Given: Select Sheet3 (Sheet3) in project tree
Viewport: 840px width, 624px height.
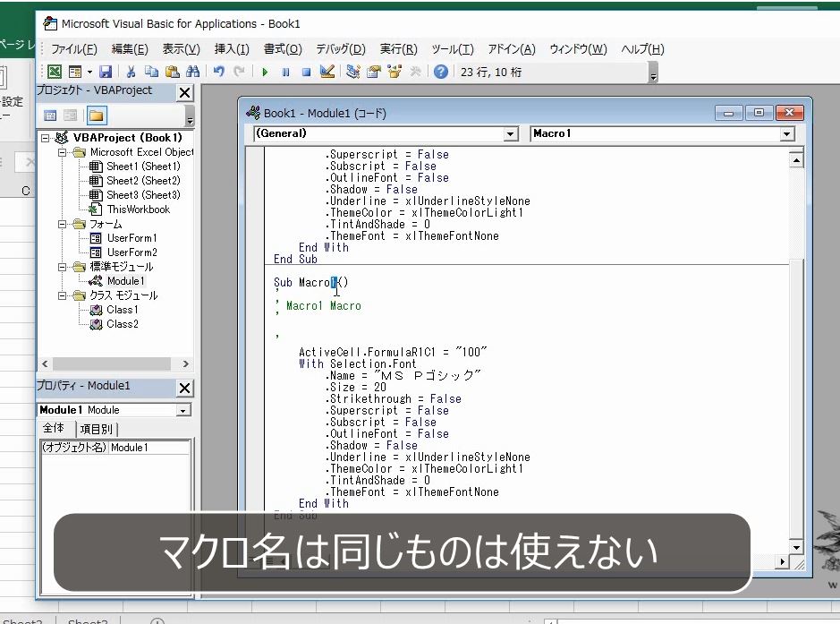Looking at the screenshot, I should point(143,195).
